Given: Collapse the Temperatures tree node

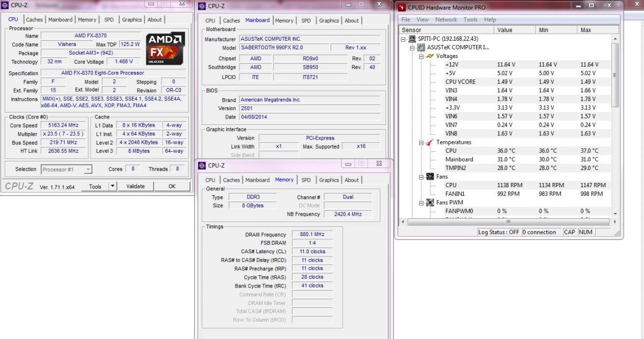Looking at the screenshot, I should (421, 143).
